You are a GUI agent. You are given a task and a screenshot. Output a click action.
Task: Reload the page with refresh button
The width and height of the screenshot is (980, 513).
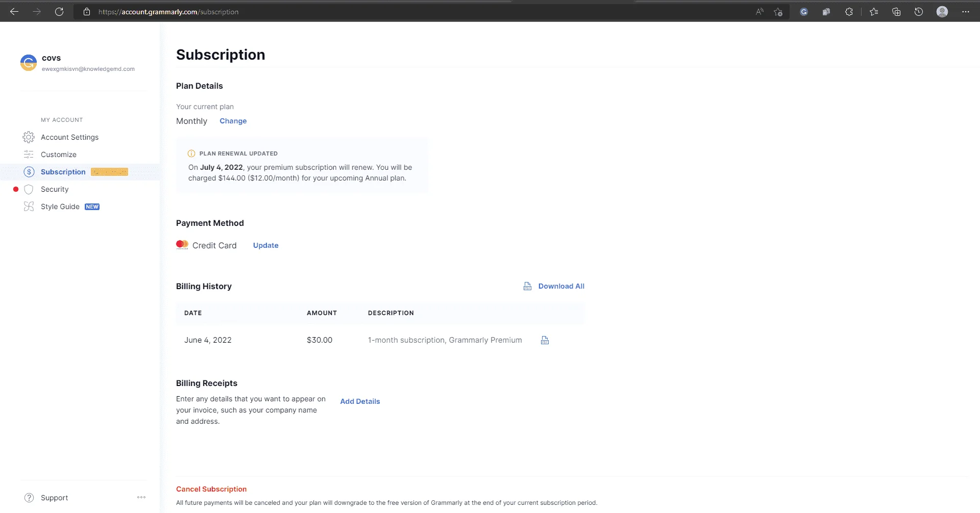pos(59,12)
